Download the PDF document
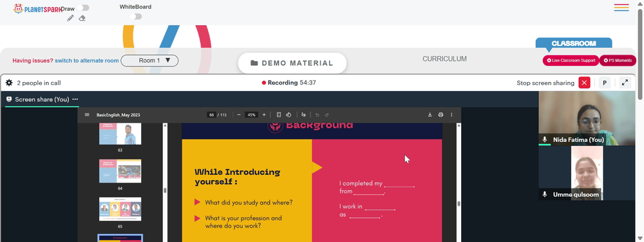The width and height of the screenshot is (644, 242). tap(430, 115)
